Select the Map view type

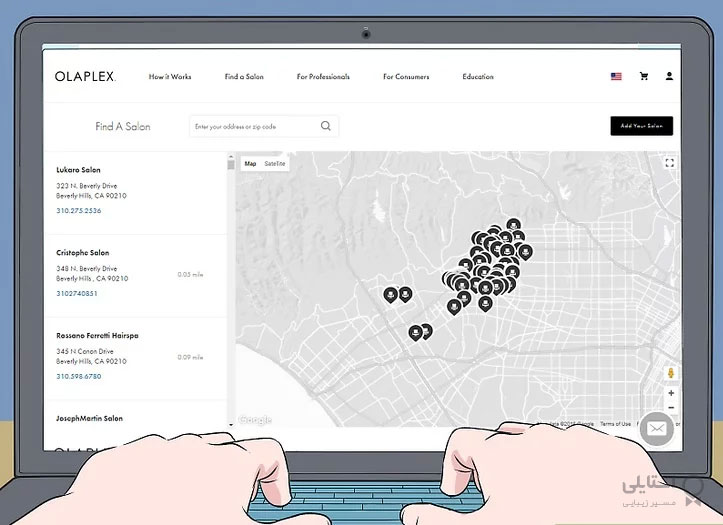250,163
